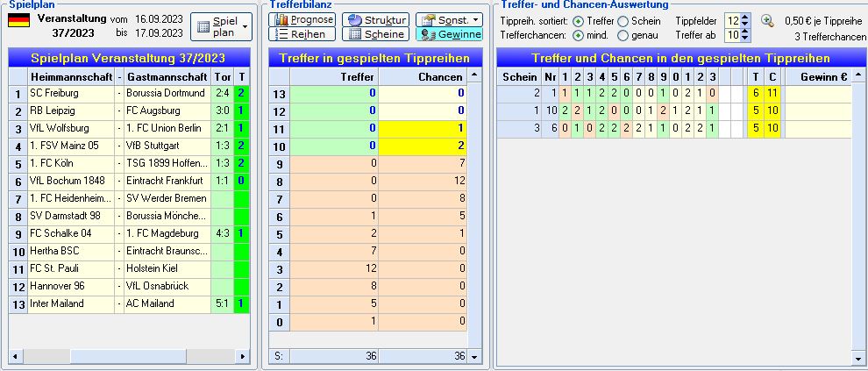Increase the Treffer ab value
The height and width of the screenshot is (371, 868).
[x=745, y=32]
